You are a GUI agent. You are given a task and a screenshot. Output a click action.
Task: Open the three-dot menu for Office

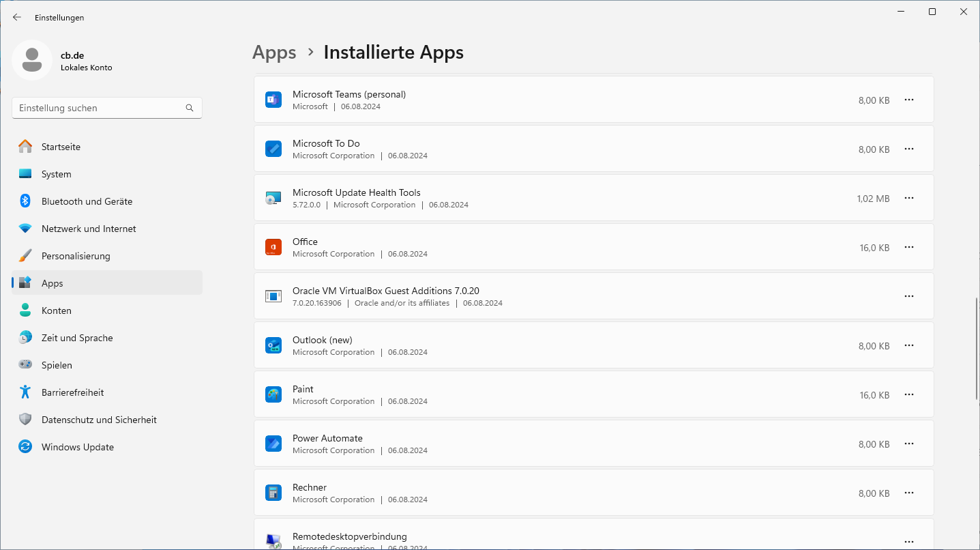point(908,247)
